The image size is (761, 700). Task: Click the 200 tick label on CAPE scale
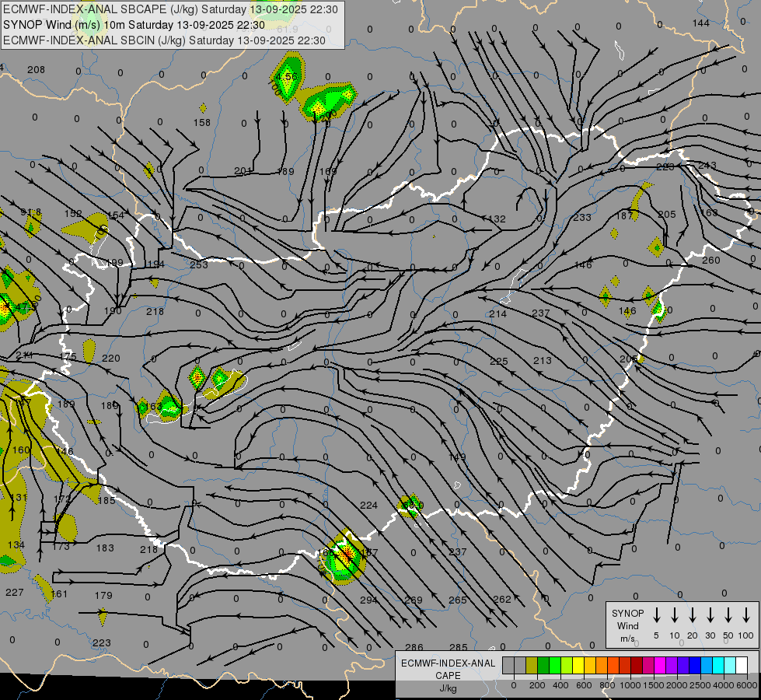click(537, 685)
